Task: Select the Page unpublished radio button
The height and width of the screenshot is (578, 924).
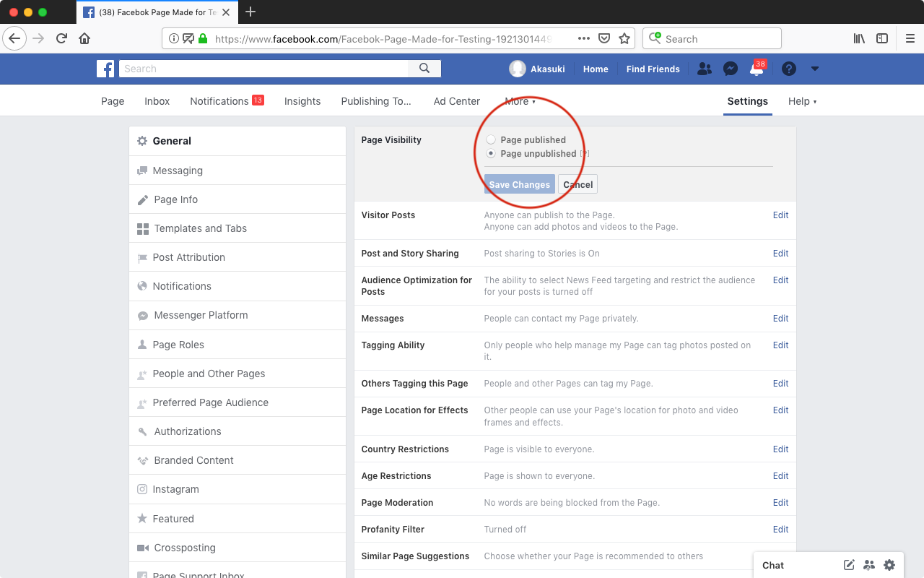Action: coord(491,153)
